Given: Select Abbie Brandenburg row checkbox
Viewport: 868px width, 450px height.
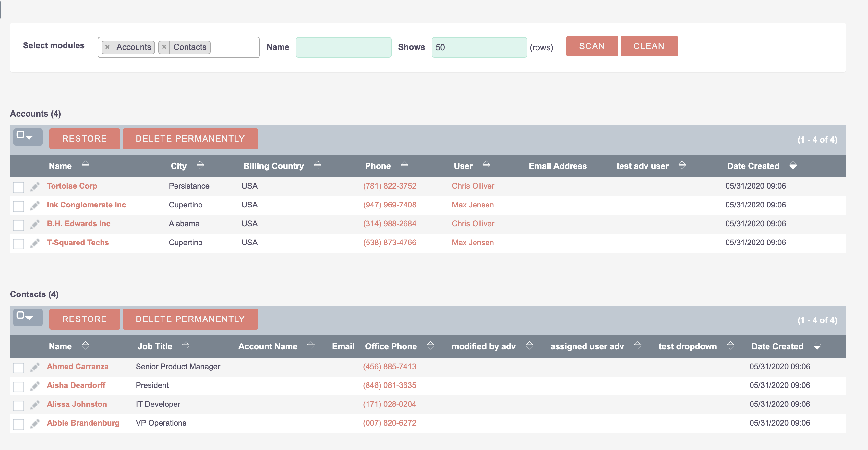Looking at the screenshot, I should pyautogui.click(x=18, y=424).
